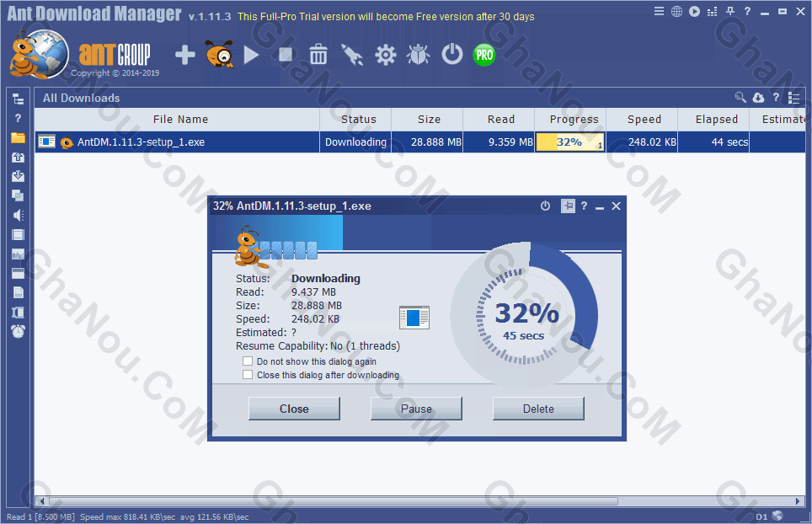
Task: Click the circular 32% progress indicator
Action: tap(524, 316)
